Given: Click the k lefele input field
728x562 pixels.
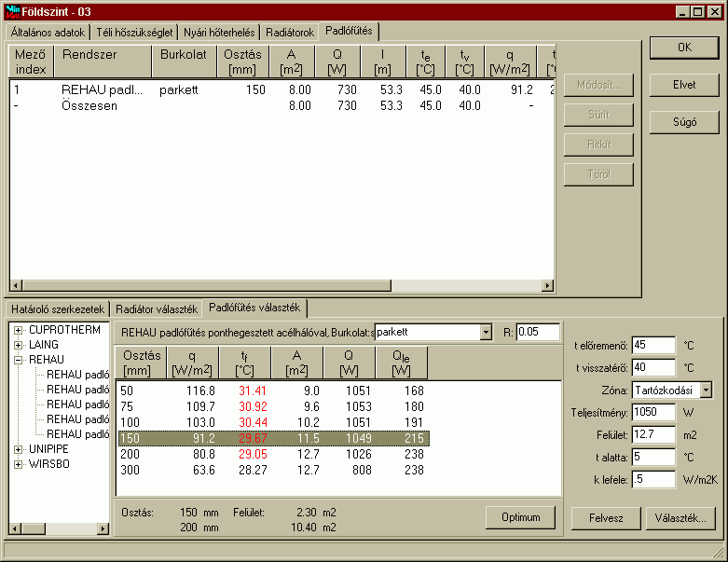Looking at the screenshot, I should click(x=653, y=479).
